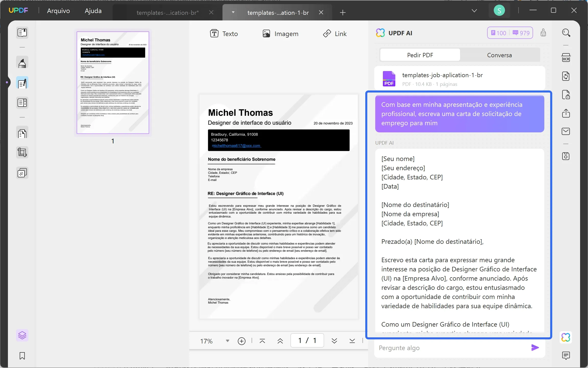This screenshot has height=368, width=588.
Task: Open the Protect PDF lock icon
Action: (566, 95)
